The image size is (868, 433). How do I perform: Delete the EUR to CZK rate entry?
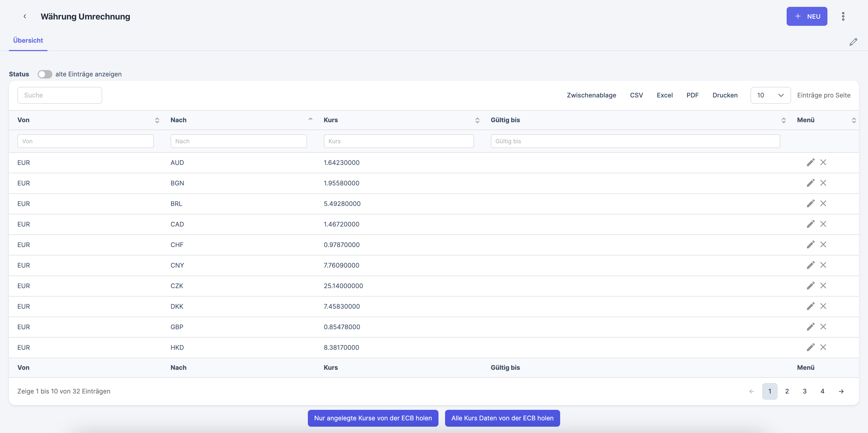(x=823, y=286)
